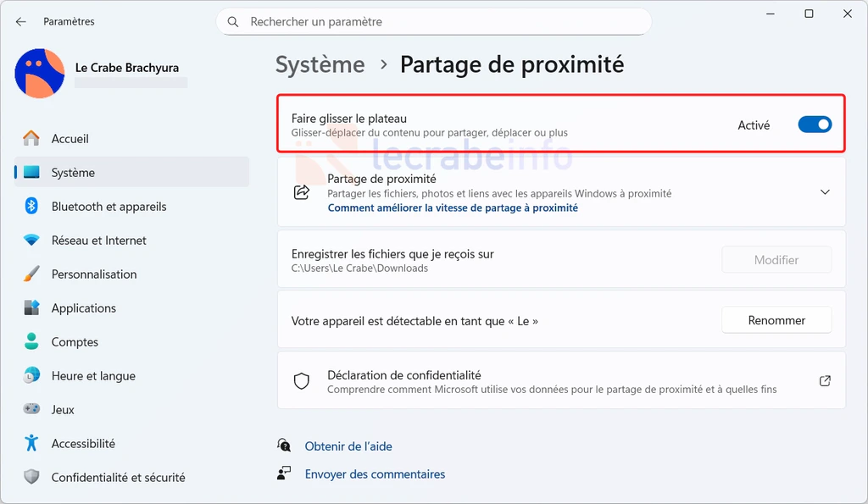Expand the Partage de proximité chevron
Screen dimensions: 868x504
tap(825, 192)
